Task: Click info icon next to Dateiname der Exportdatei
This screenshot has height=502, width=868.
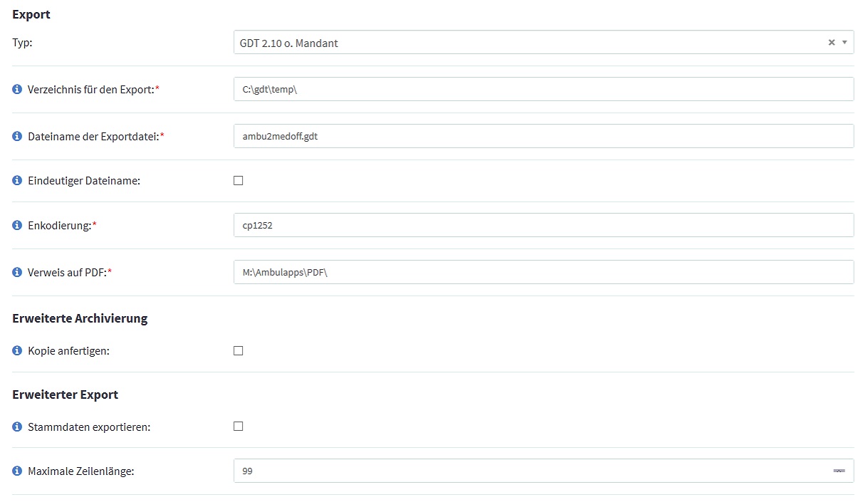Action: pyautogui.click(x=17, y=136)
